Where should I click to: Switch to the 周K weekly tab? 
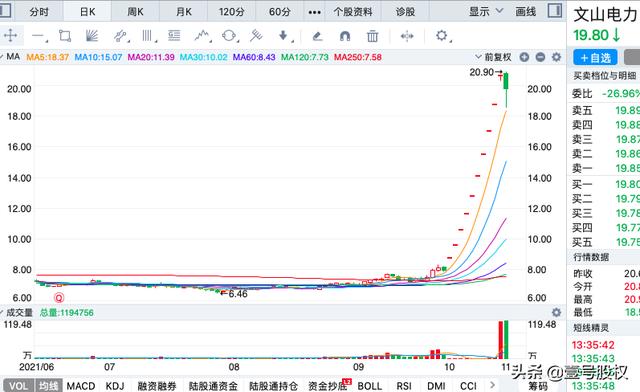click(135, 12)
